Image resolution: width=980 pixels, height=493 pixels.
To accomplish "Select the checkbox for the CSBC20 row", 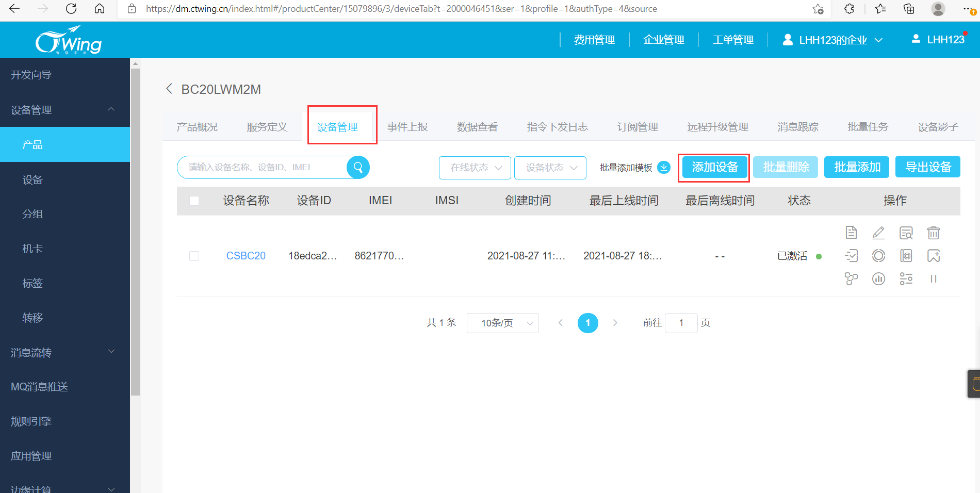I will 194,256.
